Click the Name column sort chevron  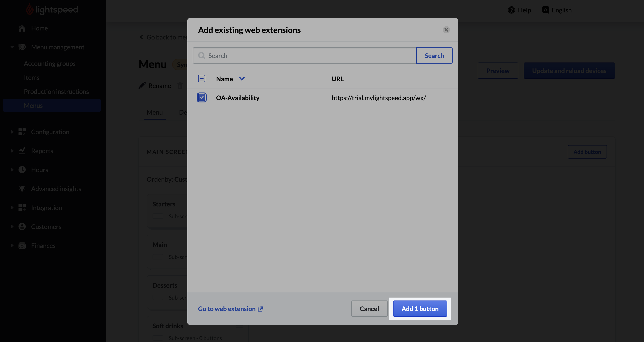pyautogui.click(x=242, y=79)
